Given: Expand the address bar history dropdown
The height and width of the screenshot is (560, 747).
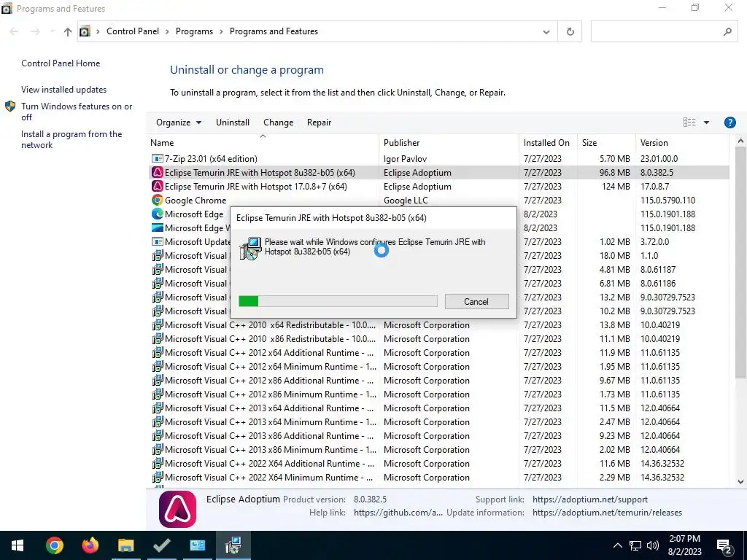Looking at the screenshot, I should (546, 32).
